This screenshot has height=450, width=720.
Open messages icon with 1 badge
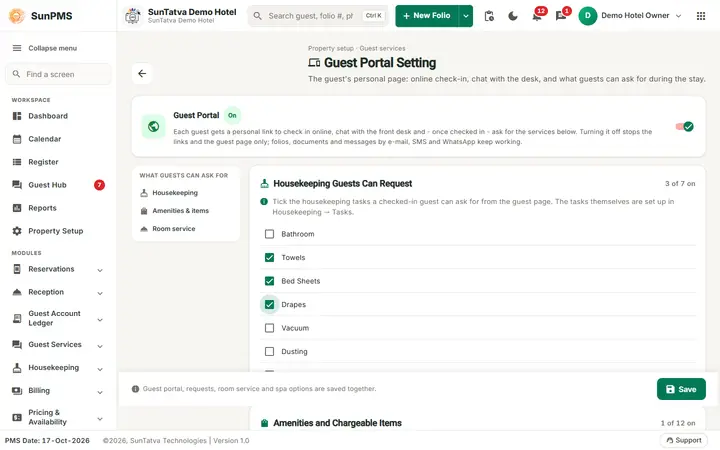pyautogui.click(x=561, y=16)
